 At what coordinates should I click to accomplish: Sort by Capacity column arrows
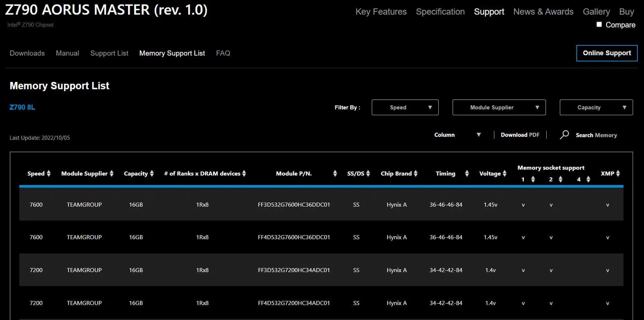coord(152,173)
